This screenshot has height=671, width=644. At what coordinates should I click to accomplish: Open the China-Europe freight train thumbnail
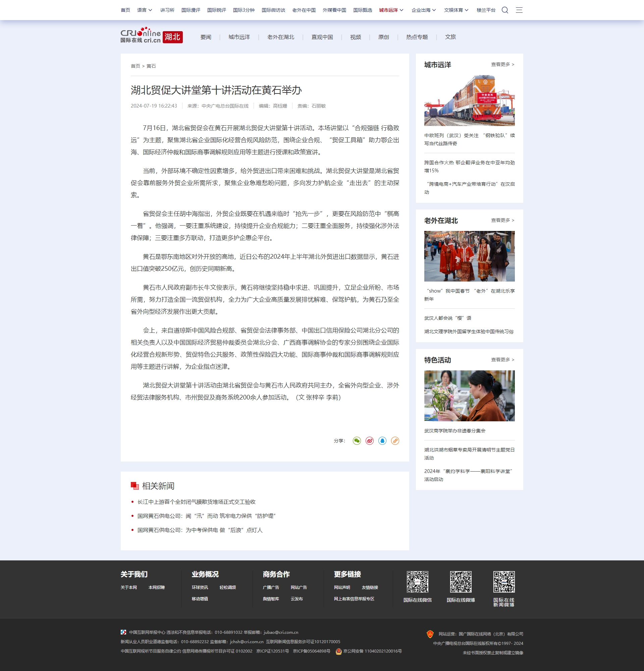pyautogui.click(x=469, y=101)
